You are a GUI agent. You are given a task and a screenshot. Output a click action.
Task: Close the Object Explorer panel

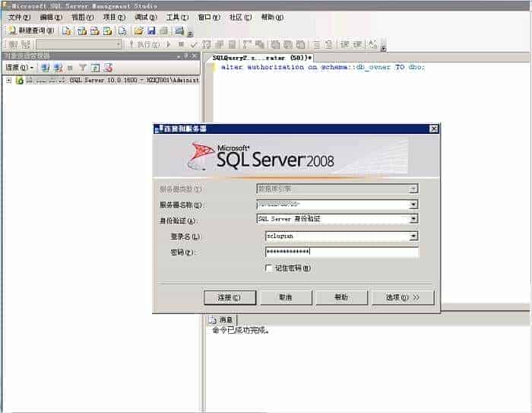coord(194,56)
